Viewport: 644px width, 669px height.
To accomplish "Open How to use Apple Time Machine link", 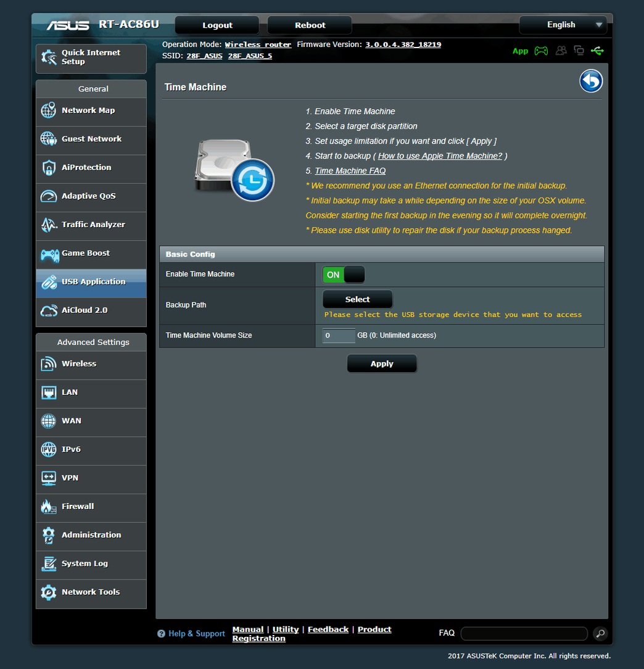I will (440, 156).
